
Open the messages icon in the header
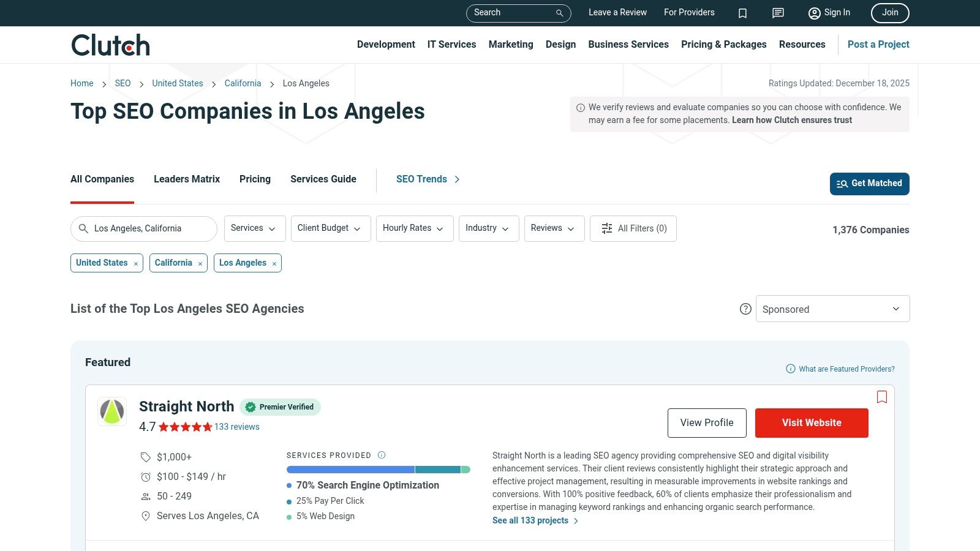pyautogui.click(x=777, y=13)
